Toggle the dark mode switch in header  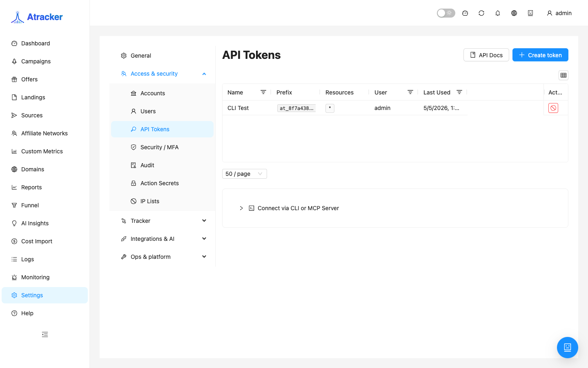point(446,13)
